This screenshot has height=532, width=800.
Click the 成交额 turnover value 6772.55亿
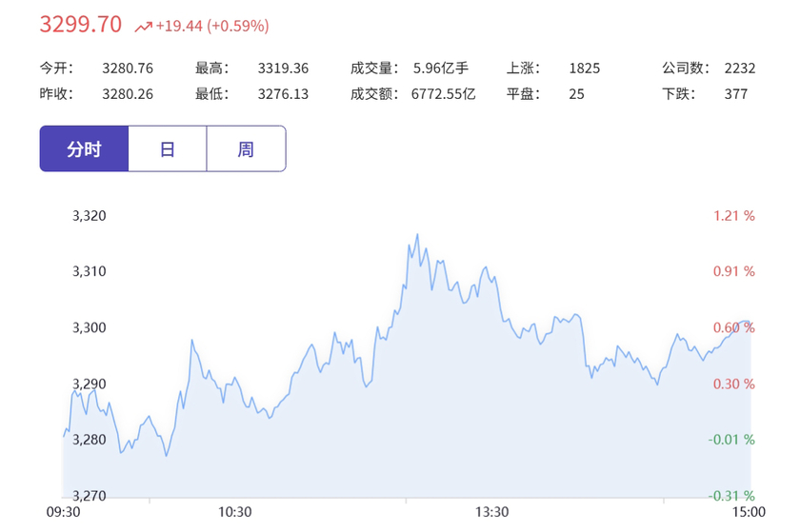(444, 94)
